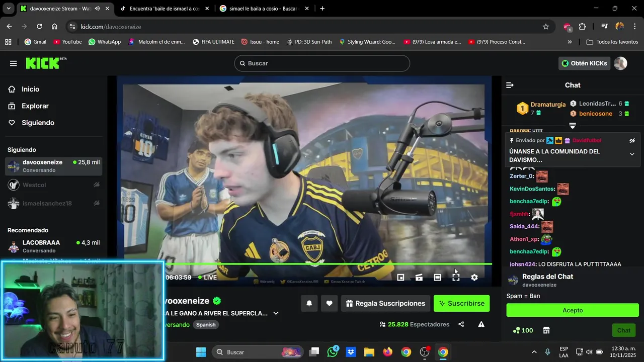Click the Suscribirse button
Screen dimensions: 644x362
click(x=461, y=303)
